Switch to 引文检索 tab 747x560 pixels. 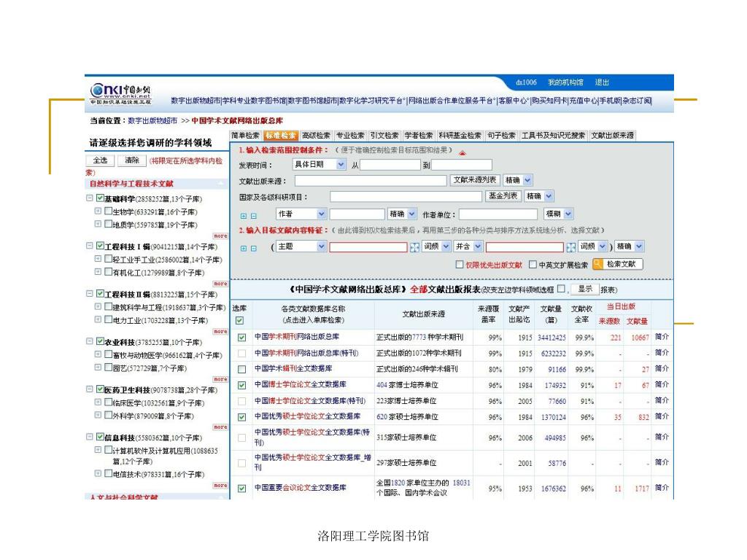(384, 136)
